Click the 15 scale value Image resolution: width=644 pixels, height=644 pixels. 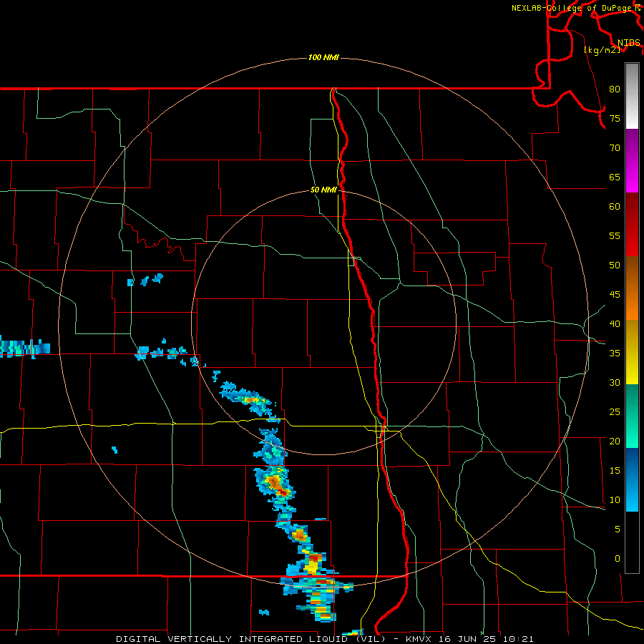tap(615, 471)
